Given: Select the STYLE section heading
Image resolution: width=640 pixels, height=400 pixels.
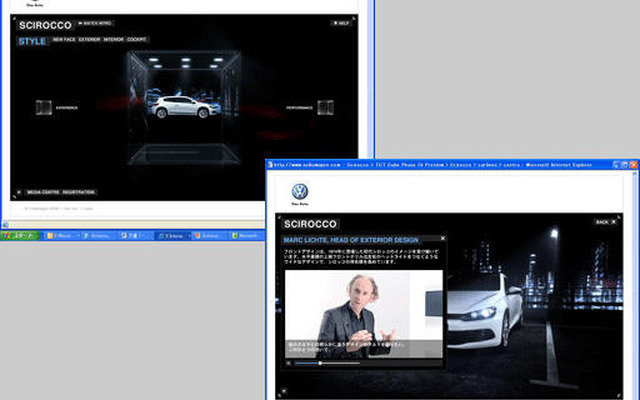Looking at the screenshot, I should pyautogui.click(x=33, y=41).
